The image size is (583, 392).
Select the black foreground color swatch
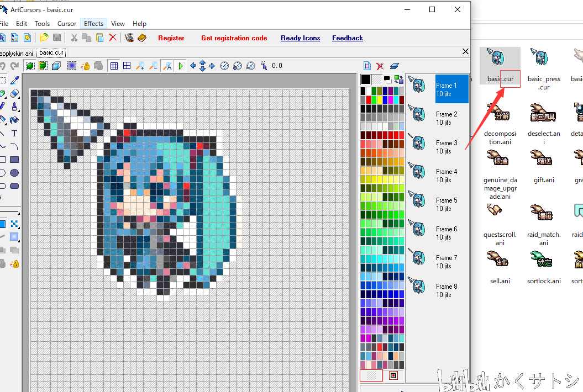point(366,79)
